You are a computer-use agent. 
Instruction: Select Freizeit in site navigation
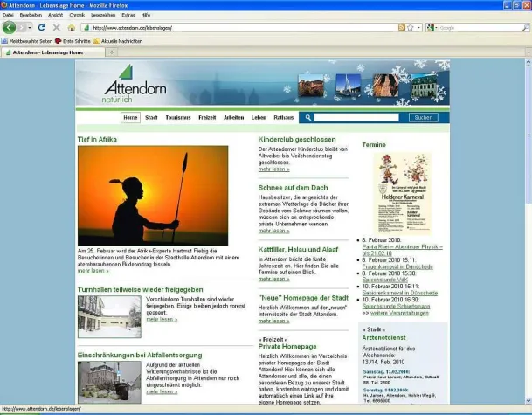[207, 117]
